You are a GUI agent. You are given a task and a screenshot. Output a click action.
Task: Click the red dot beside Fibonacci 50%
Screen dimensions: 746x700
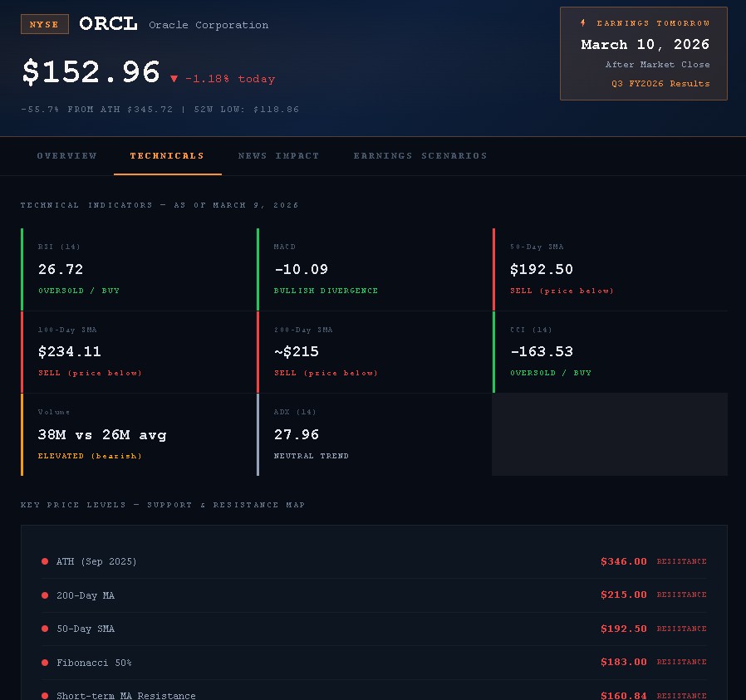45,663
